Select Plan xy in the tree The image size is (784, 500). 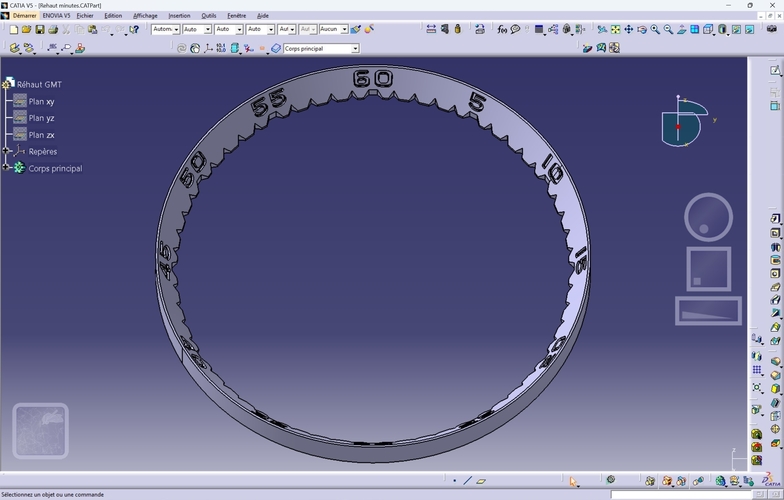(41, 102)
